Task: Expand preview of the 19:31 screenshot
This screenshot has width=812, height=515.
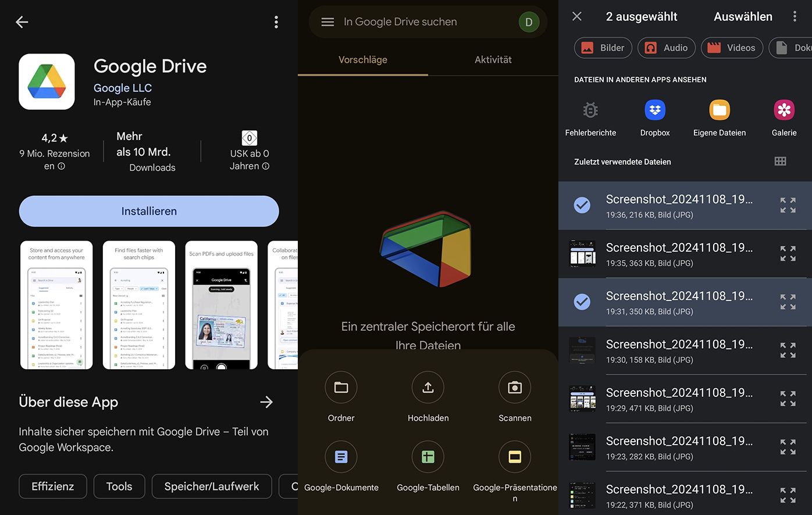Action: (x=788, y=302)
